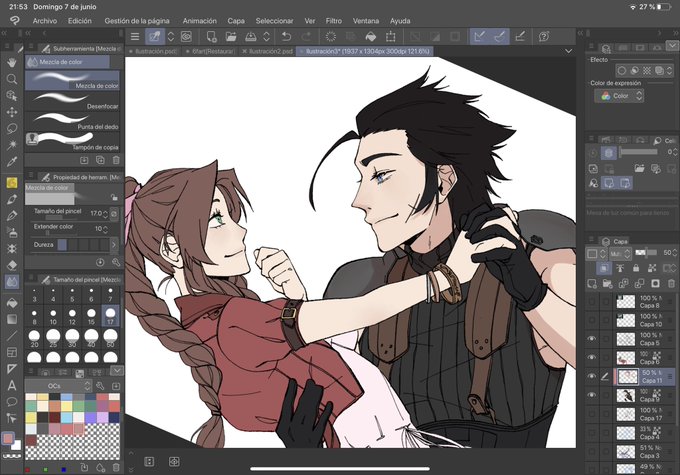This screenshot has width=680, height=475.
Task: Open the Filtro menu
Action: [333, 21]
